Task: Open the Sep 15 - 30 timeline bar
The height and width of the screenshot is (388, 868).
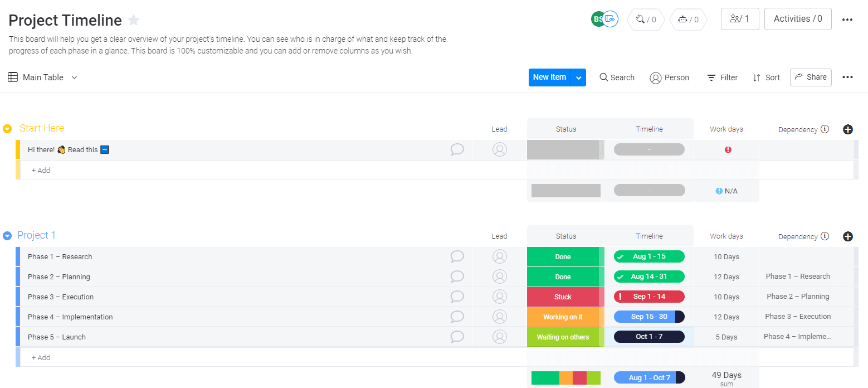Action: [649, 317]
